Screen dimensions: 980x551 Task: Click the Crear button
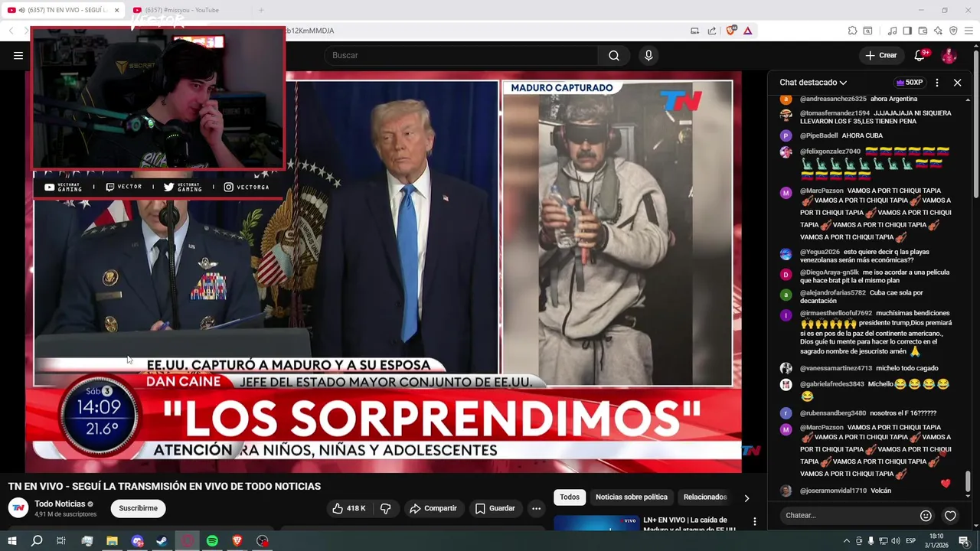pyautogui.click(x=881, y=55)
